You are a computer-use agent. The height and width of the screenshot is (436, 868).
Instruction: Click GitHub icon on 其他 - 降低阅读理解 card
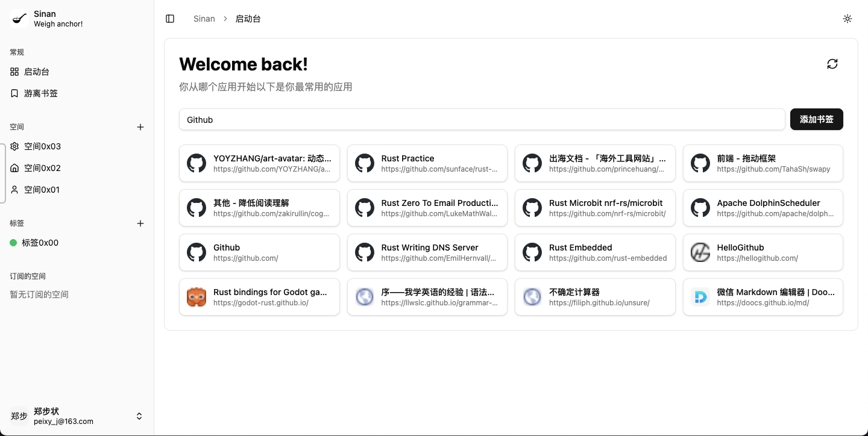coord(197,208)
